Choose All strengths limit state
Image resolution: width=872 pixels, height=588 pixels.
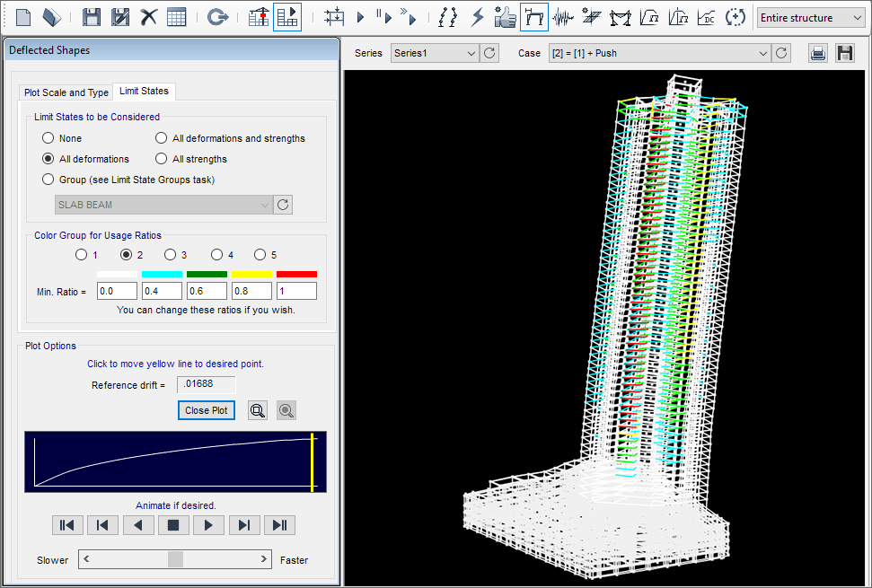click(161, 159)
